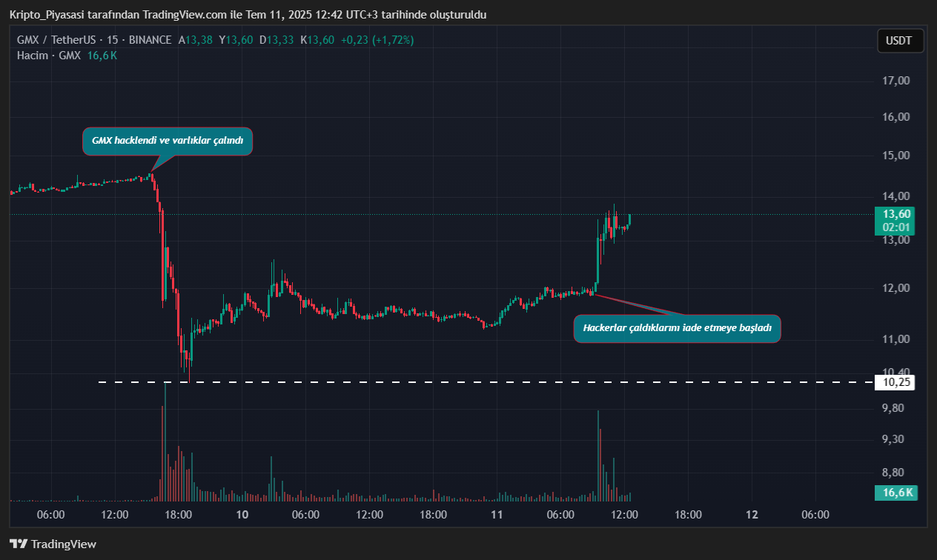
Task: Open the USDT currency selector
Action: click(x=900, y=41)
